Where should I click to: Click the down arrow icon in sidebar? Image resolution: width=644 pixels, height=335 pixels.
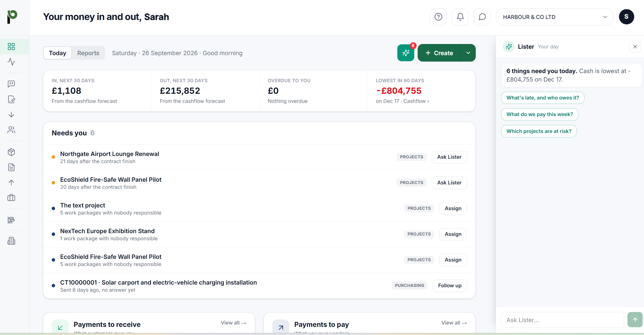pos(11,115)
